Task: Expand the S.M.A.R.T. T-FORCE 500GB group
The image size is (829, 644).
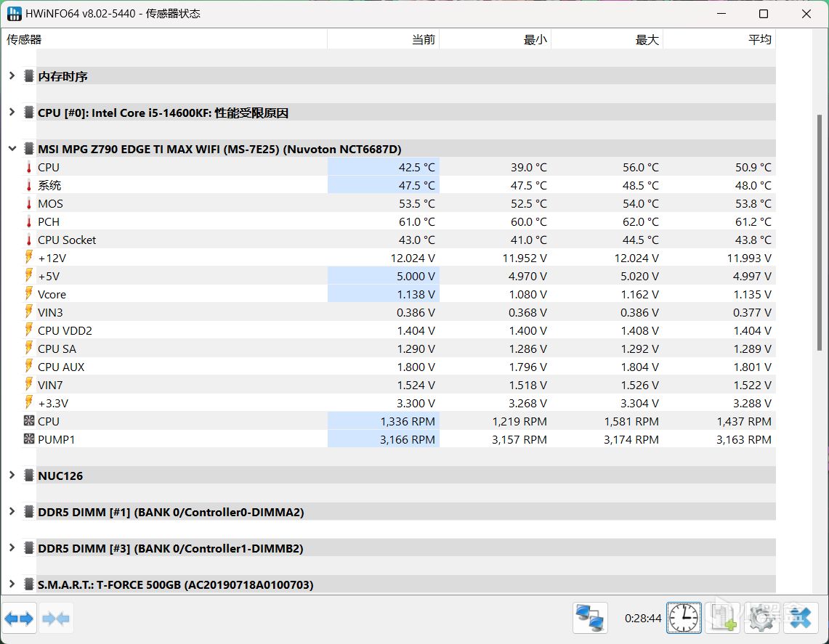Action: pos(12,584)
